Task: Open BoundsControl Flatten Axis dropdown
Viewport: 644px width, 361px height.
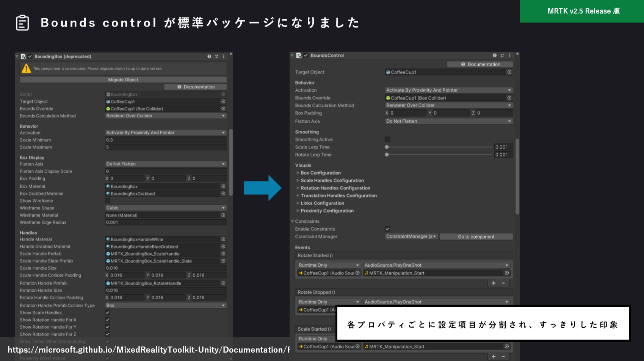Action: pyautogui.click(x=449, y=121)
